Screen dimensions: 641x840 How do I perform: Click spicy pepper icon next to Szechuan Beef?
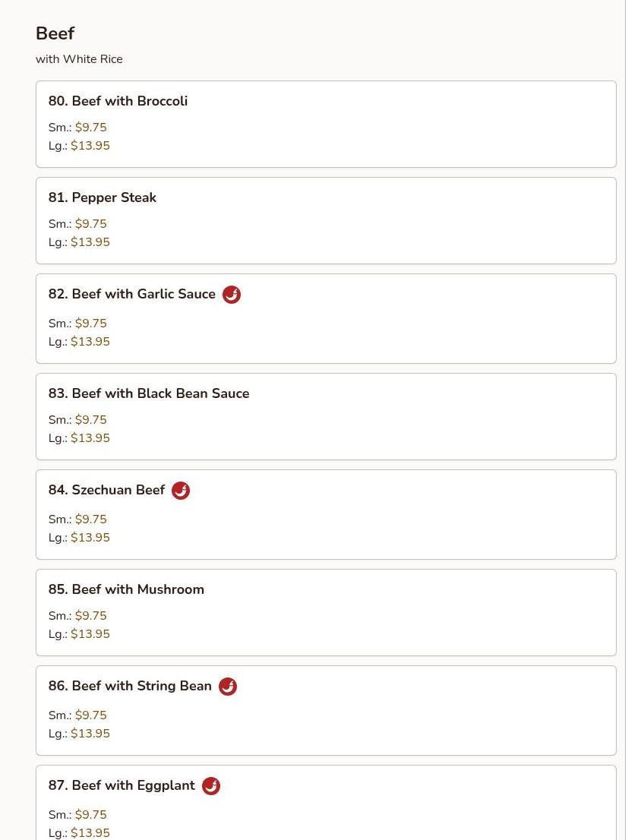tap(181, 491)
